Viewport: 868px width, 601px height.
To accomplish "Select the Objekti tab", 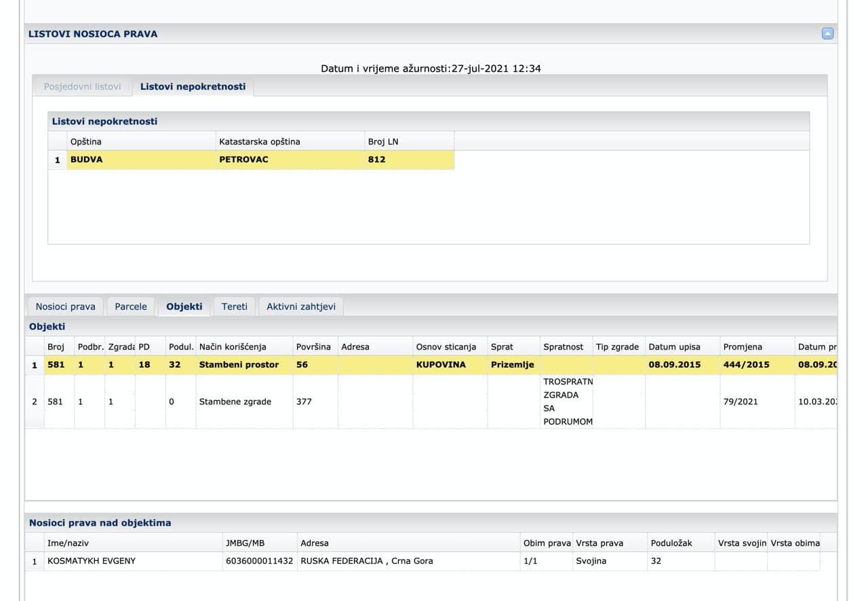I will 184,307.
